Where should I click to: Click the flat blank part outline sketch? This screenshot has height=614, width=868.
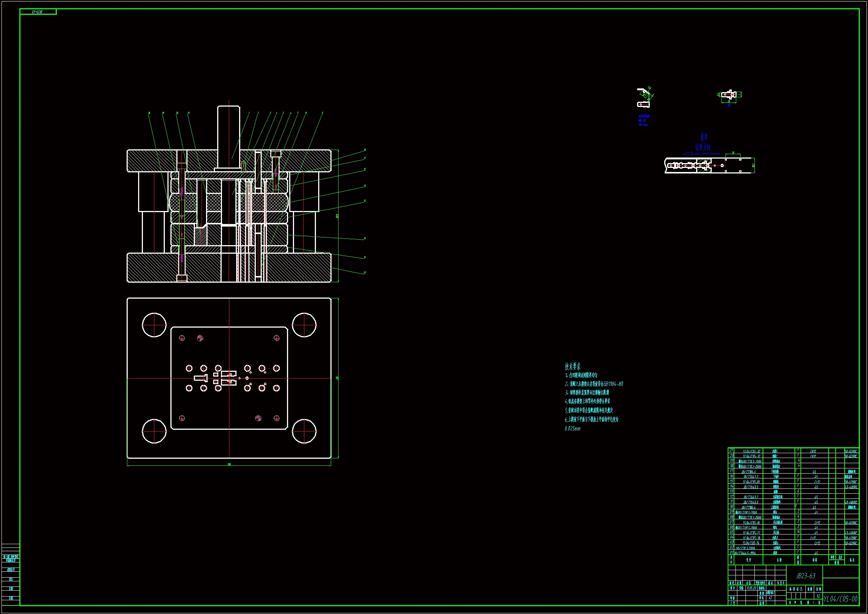click(728, 95)
